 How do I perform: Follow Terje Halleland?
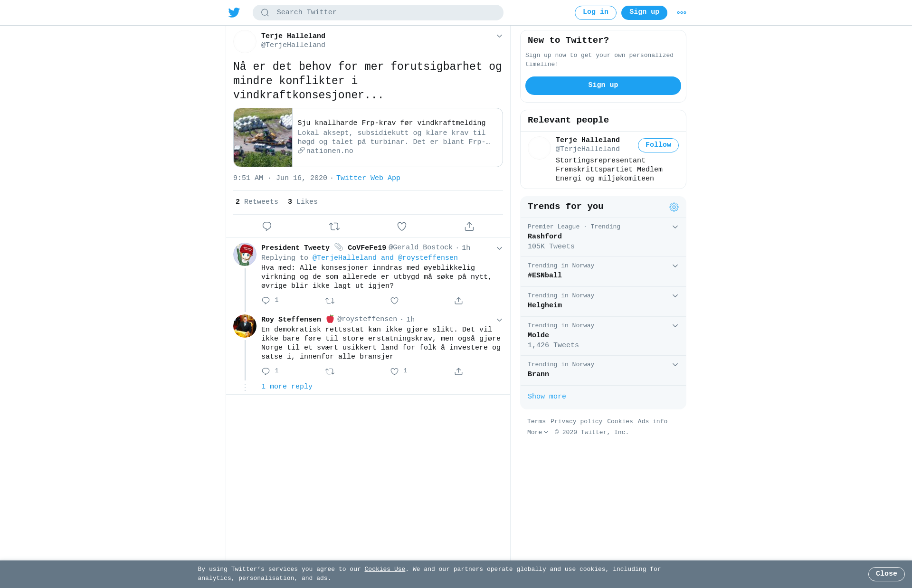[658, 145]
